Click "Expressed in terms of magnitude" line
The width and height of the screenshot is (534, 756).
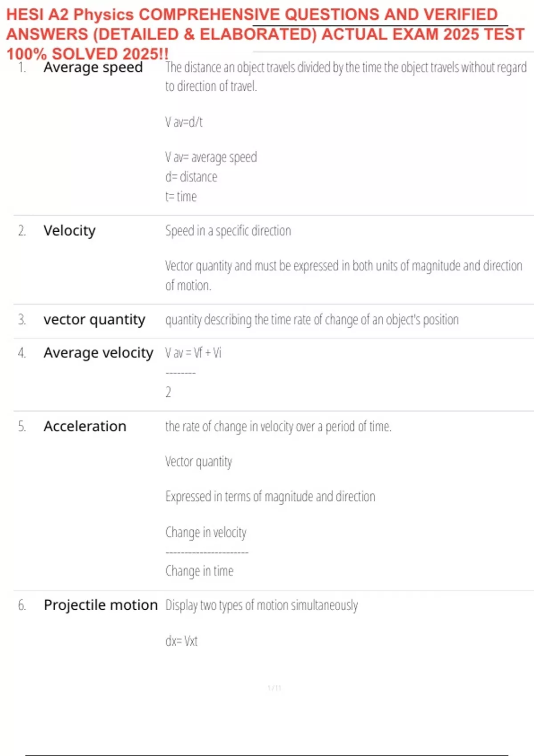(x=270, y=496)
